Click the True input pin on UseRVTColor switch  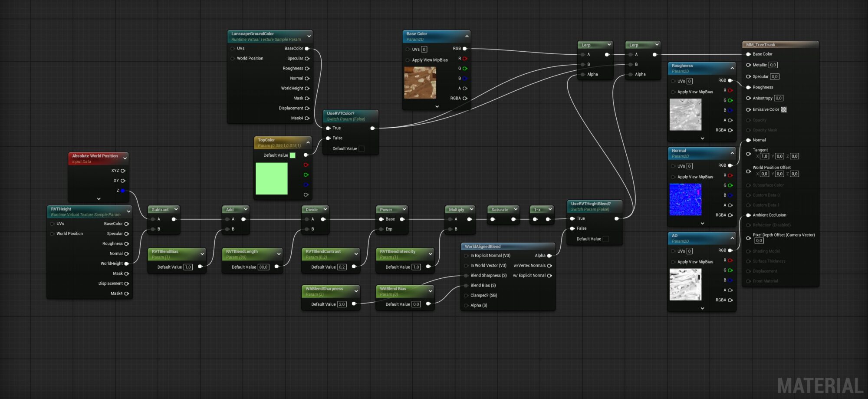click(x=329, y=128)
